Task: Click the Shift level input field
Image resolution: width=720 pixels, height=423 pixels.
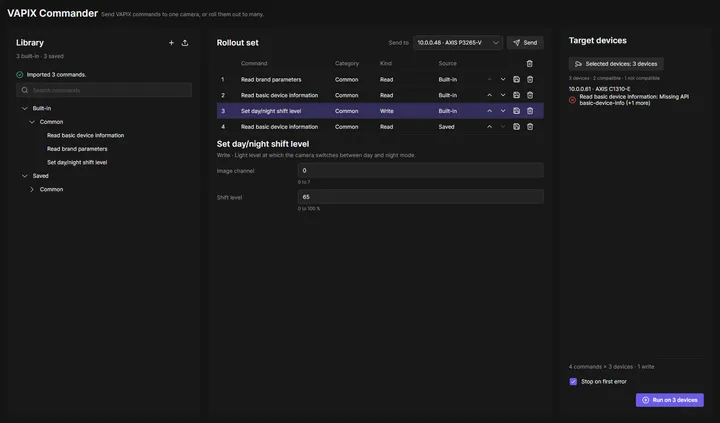Action: [420, 197]
